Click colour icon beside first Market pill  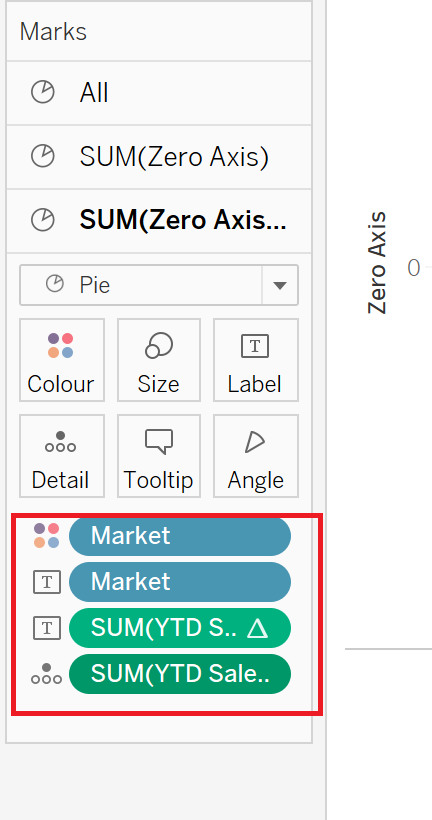coord(47,536)
